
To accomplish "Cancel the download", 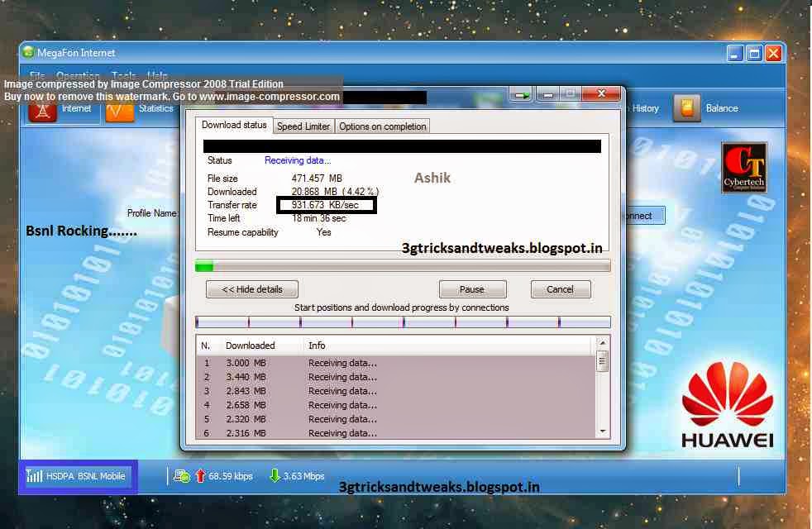I will click(x=561, y=289).
